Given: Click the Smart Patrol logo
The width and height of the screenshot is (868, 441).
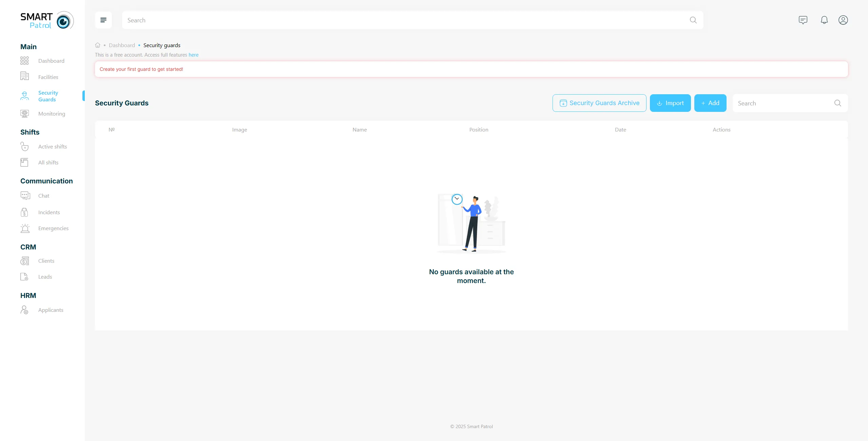Looking at the screenshot, I should pyautogui.click(x=47, y=20).
